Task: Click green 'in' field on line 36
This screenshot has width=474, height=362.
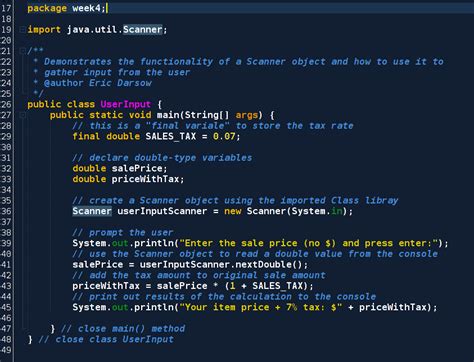Action: click(337, 211)
